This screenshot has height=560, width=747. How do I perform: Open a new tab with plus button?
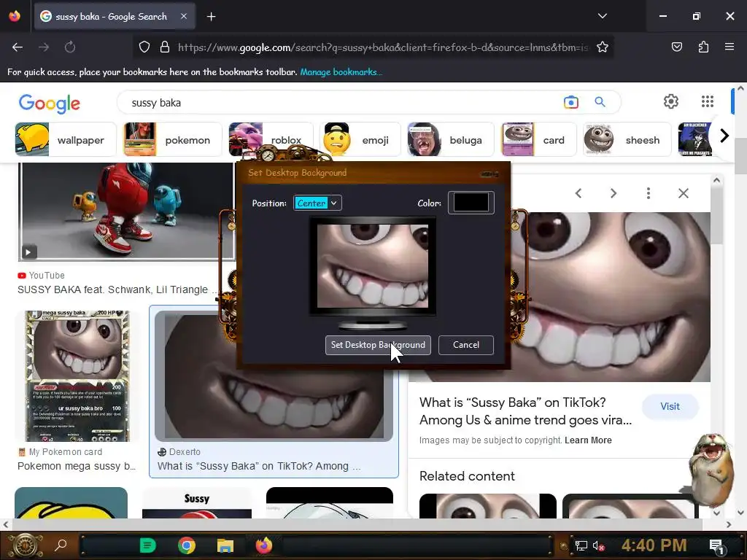pos(211,17)
